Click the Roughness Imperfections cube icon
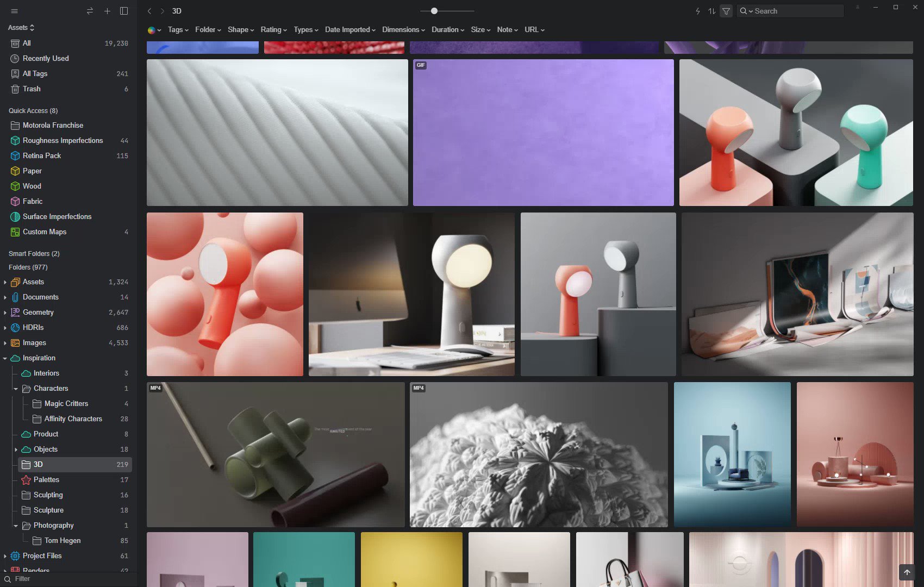 [15, 141]
